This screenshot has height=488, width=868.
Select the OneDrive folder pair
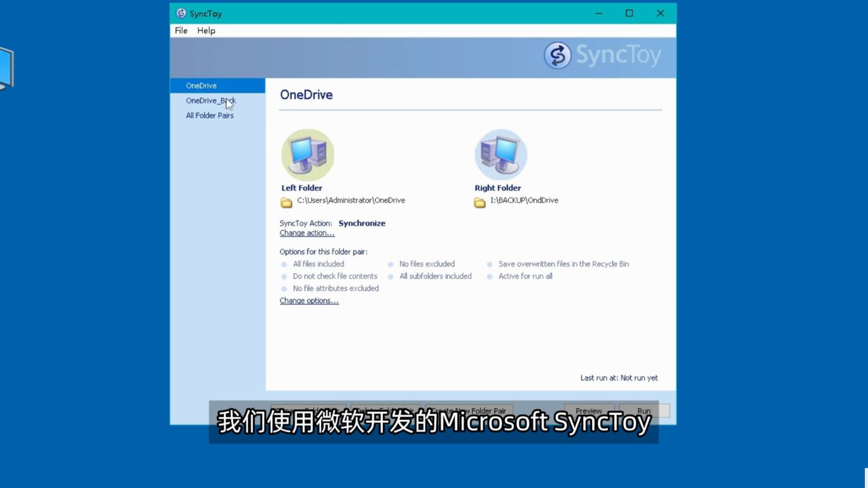217,86
